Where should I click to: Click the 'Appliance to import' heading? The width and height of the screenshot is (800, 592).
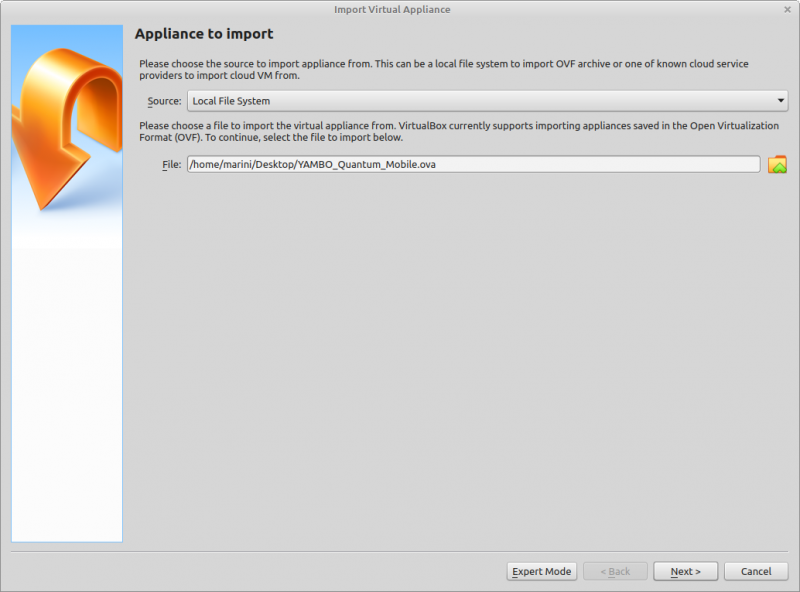204,34
